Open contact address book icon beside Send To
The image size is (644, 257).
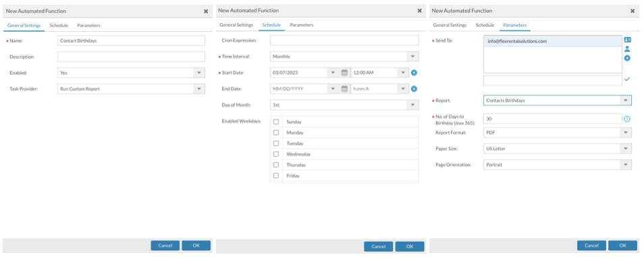[627, 40]
